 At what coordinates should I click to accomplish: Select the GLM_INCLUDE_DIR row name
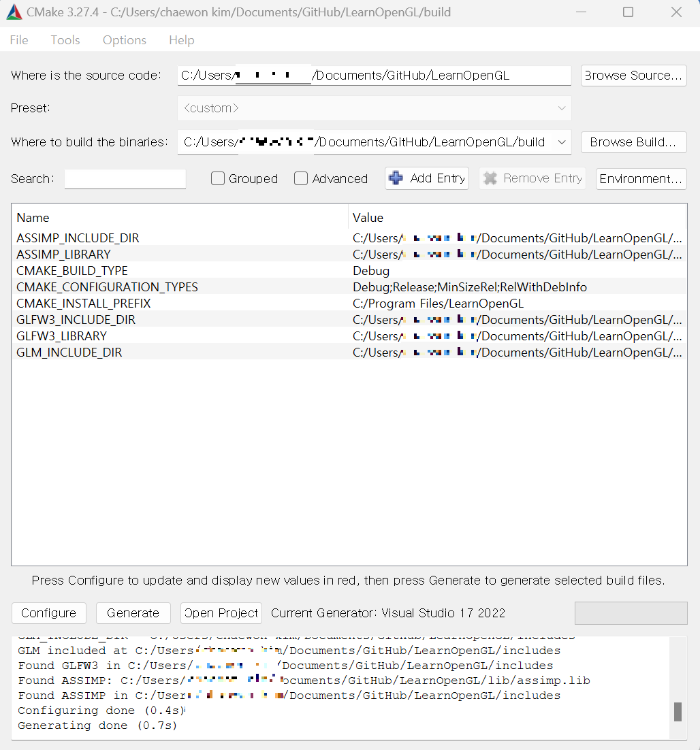click(x=69, y=352)
